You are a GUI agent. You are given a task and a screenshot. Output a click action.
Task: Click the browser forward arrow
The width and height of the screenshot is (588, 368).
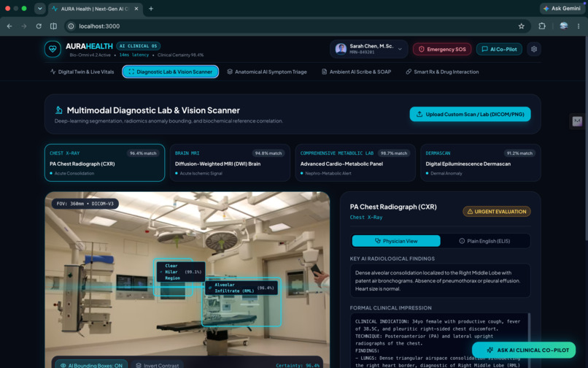(24, 26)
